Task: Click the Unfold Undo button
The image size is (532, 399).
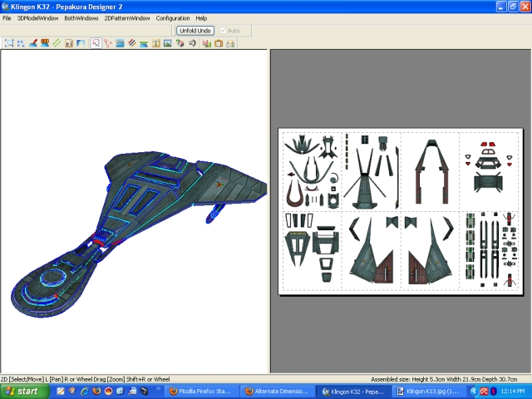Action: point(195,31)
